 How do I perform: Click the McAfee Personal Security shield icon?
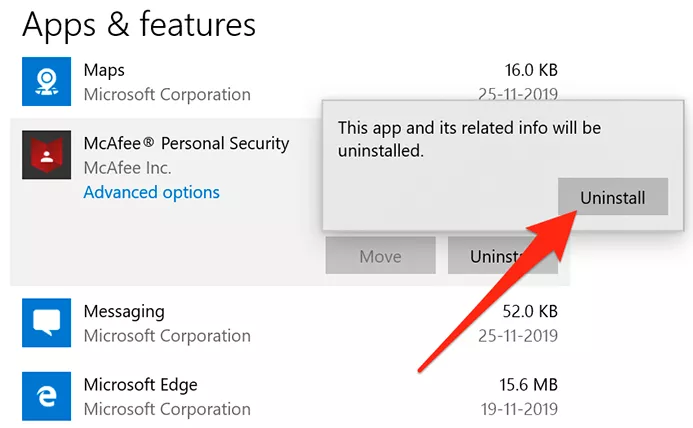click(x=46, y=156)
